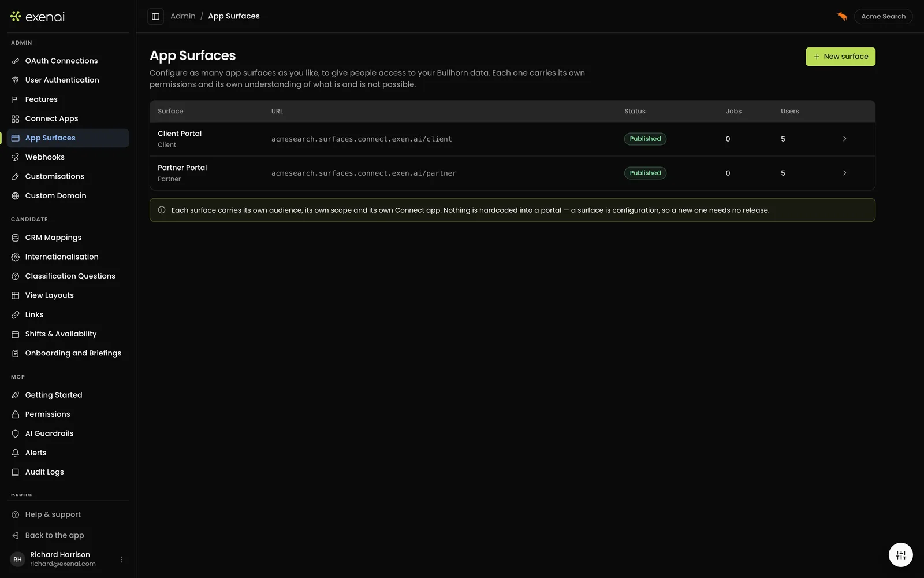Click the CRM Mappings database icon
This screenshot has width=924, height=578.
pos(16,238)
